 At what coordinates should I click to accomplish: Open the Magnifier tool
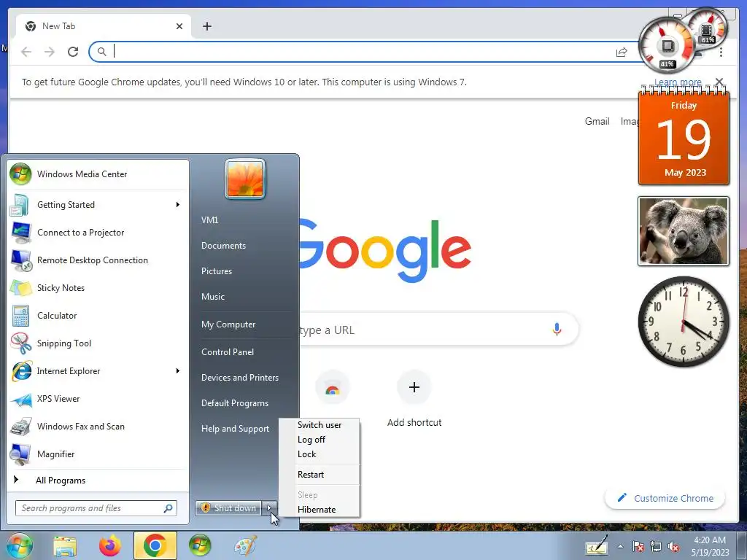(x=98, y=454)
